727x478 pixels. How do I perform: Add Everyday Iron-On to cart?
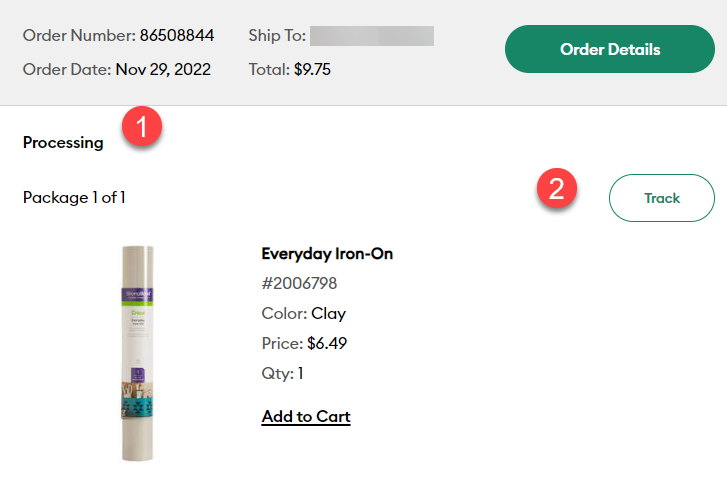306,416
